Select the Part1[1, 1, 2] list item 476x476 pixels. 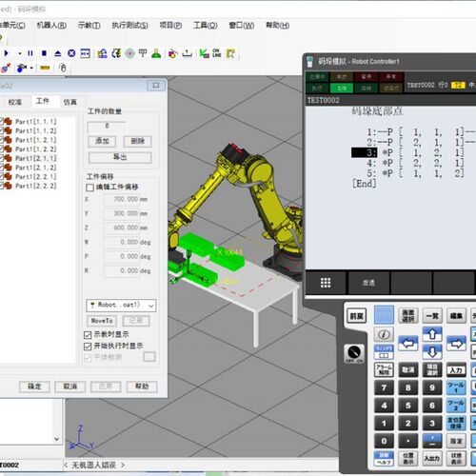(x=36, y=130)
